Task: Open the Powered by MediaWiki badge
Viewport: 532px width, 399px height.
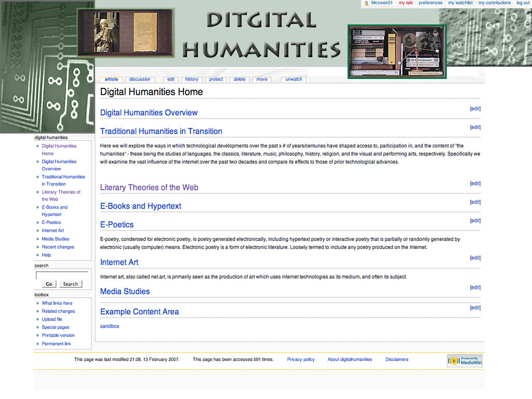Action: coord(465,361)
